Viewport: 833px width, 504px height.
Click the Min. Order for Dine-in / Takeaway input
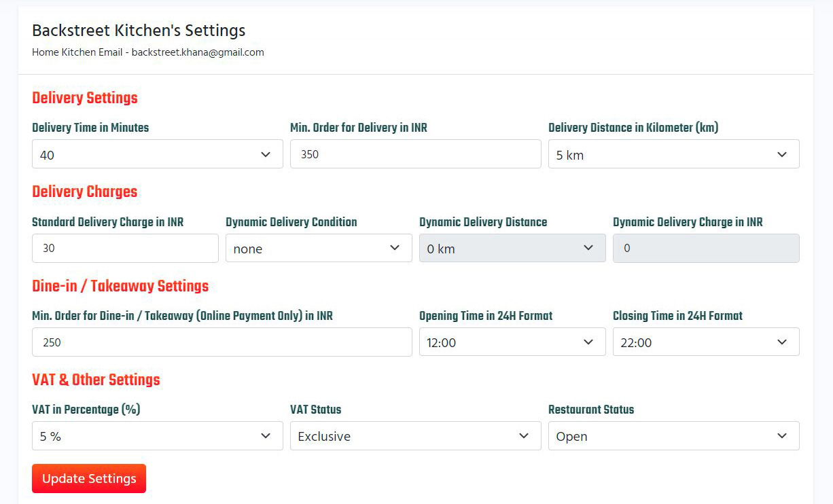point(221,342)
